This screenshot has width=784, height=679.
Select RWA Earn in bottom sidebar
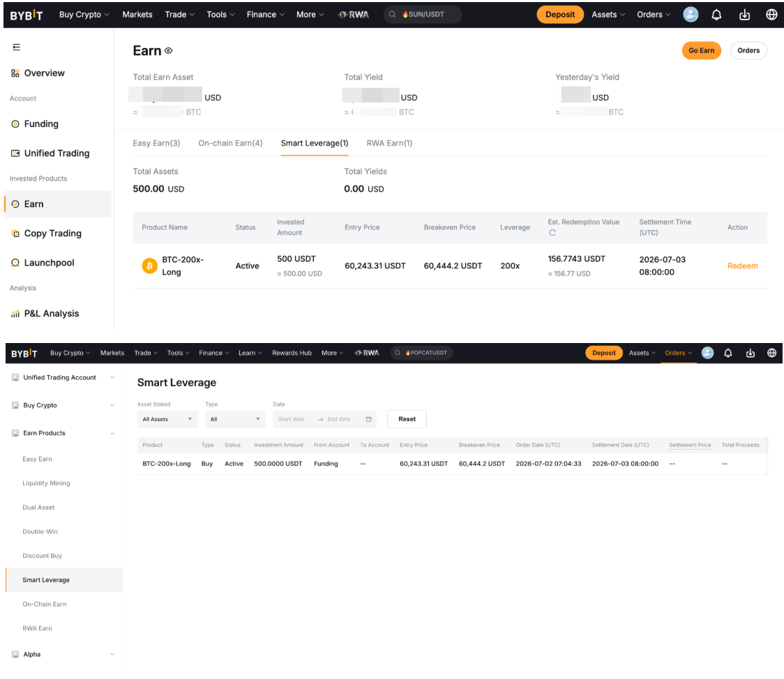pos(37,629)
